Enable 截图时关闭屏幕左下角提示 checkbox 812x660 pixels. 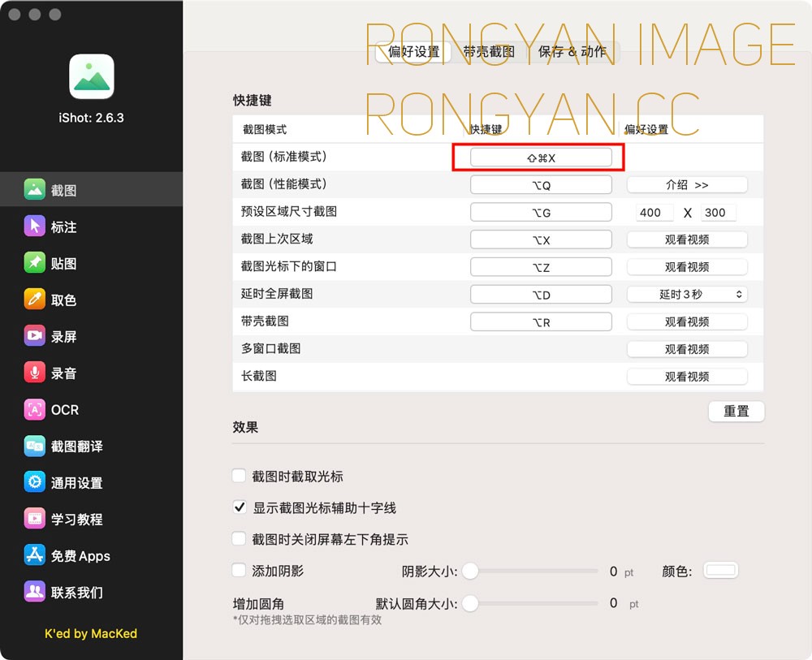coord(239,539)
